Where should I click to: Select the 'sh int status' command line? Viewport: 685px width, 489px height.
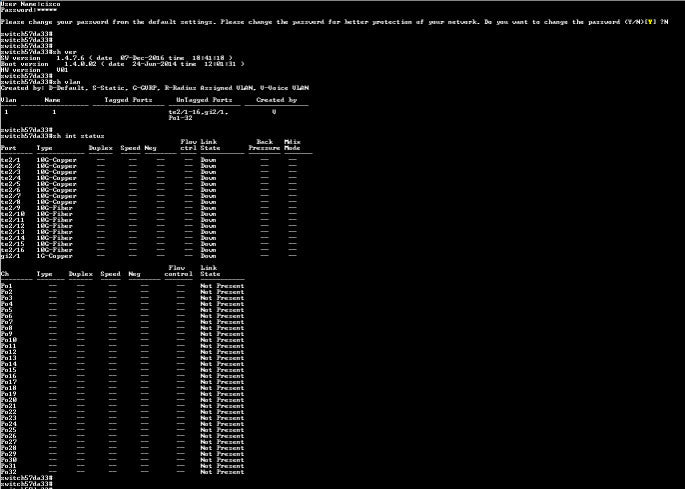52,136
